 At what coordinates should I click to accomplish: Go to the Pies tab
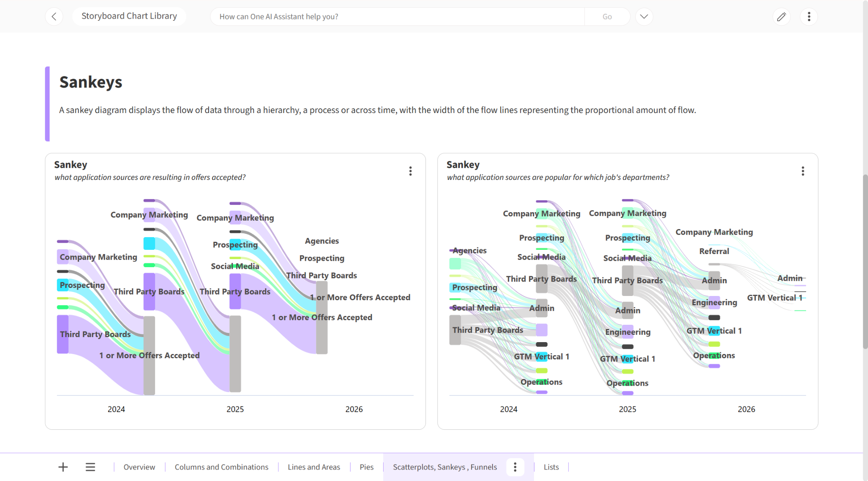coord(367,467)
